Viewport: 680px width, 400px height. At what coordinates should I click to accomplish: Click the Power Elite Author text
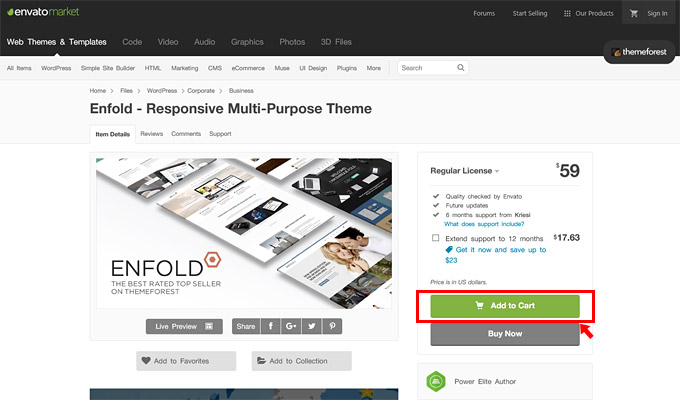tap(485, 381)
